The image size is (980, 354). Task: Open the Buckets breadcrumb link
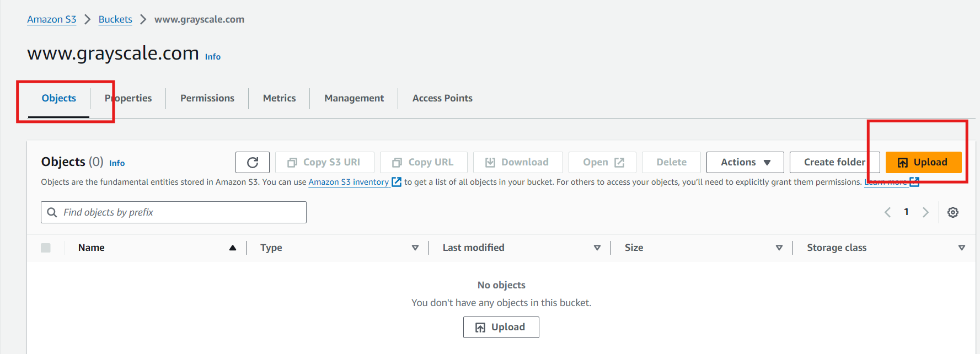(115, 19)
